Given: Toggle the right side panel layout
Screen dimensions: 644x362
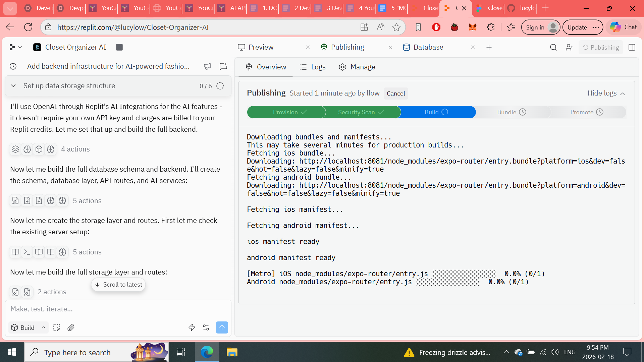Looking at the screenshot, I should tap(632, 47).
